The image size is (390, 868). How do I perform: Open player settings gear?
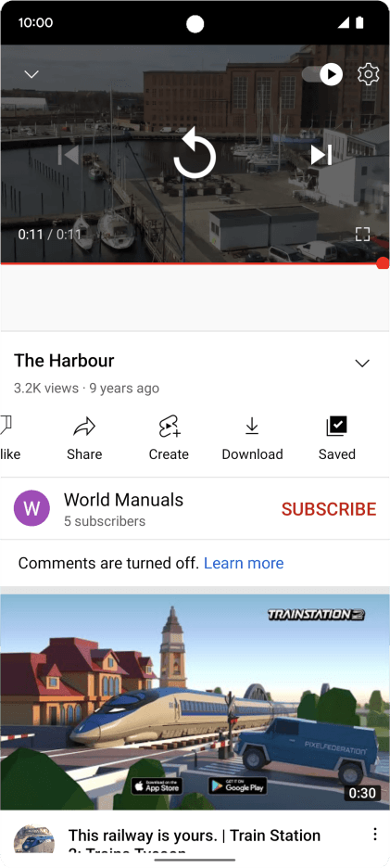click(368, 74)
